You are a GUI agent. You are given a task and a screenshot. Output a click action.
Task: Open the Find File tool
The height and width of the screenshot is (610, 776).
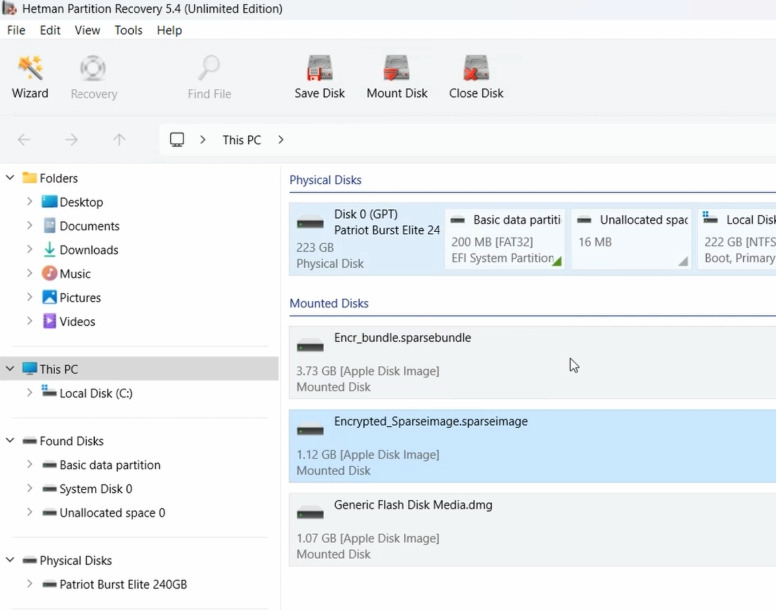(209, 77)
